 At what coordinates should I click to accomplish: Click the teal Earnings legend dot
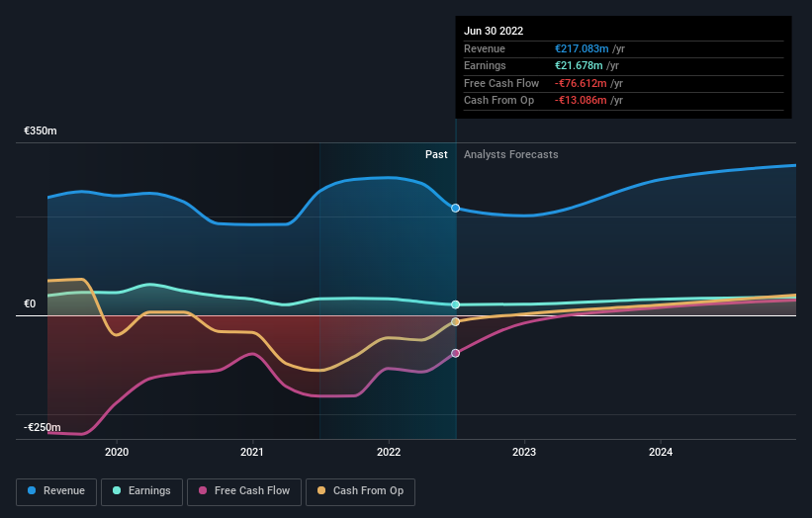coord(117,490)
